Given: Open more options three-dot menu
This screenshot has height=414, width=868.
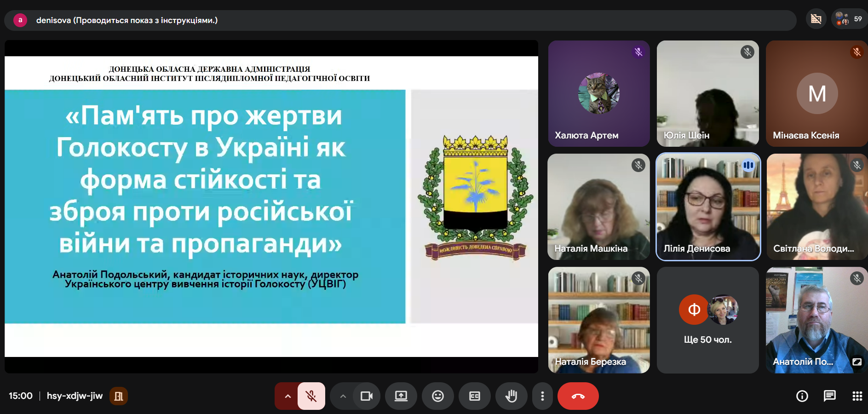Looking at the screenshot, I should (542, 396).
